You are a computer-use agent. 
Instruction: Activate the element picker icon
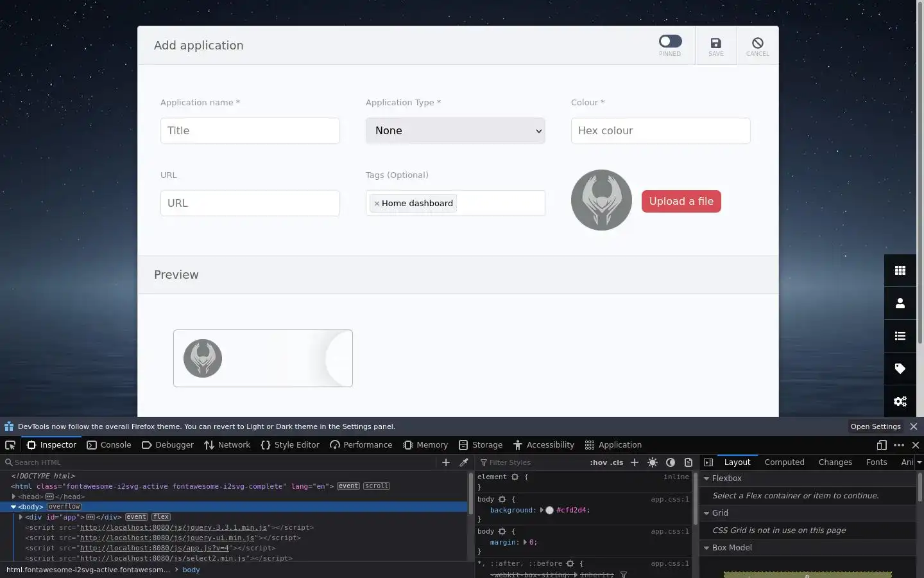(10, 445)
